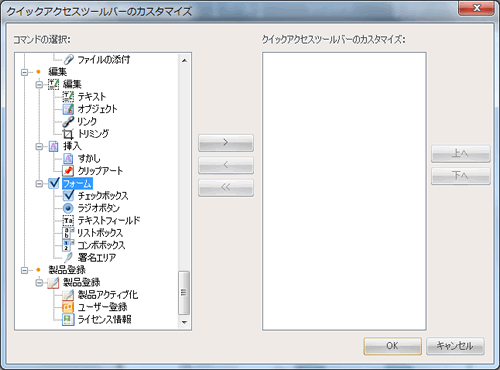Image resolution: width=500 pixels, height=370 pixels.
Task: Click the キャンセル button
Action: (x=455, y=346)
